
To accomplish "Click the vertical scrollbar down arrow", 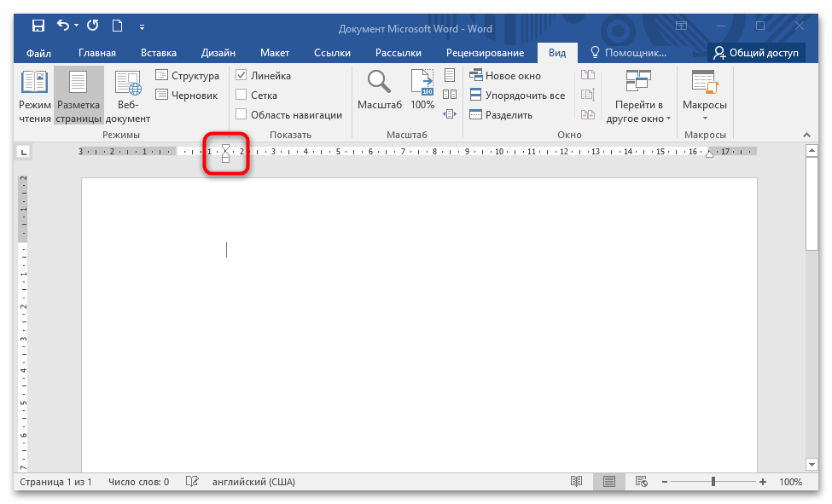I will (x=812, y=464).
